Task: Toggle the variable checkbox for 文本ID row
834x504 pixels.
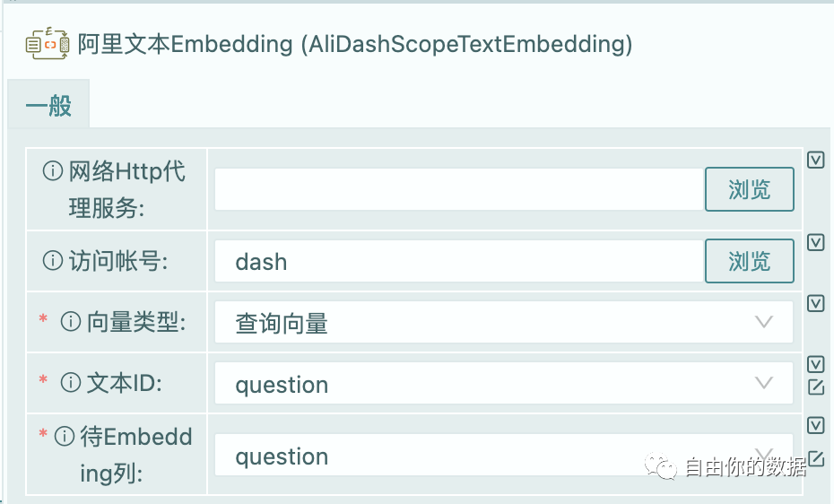Action: click(815, 364)
